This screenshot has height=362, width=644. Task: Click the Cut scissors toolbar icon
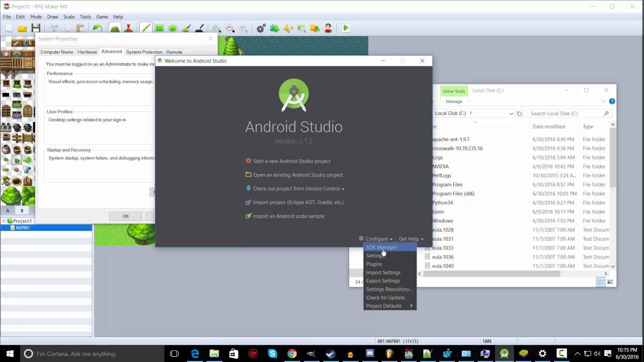[x=53, y=28]
